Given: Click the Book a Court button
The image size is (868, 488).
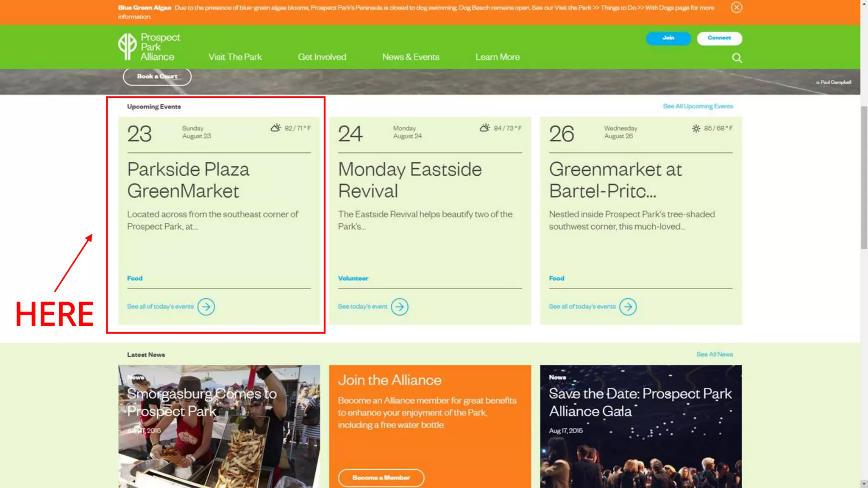Looking at the screenshot, I should [x=157, y=77].
